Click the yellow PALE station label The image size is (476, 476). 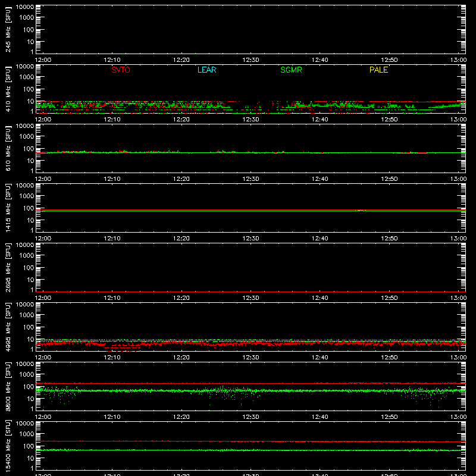pos(378,70)
